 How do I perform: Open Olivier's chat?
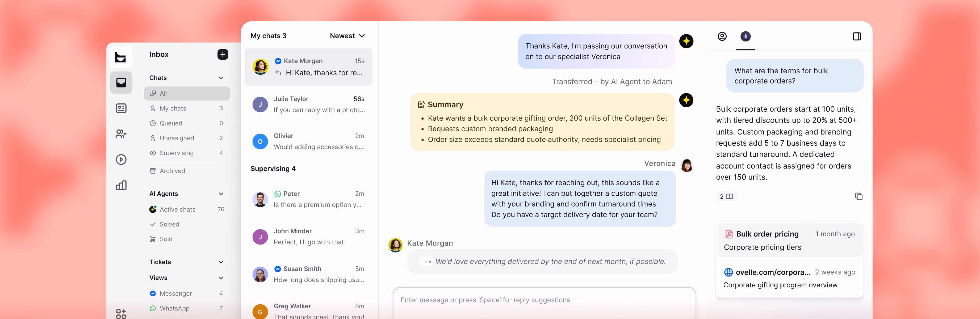tap(308, 141)
